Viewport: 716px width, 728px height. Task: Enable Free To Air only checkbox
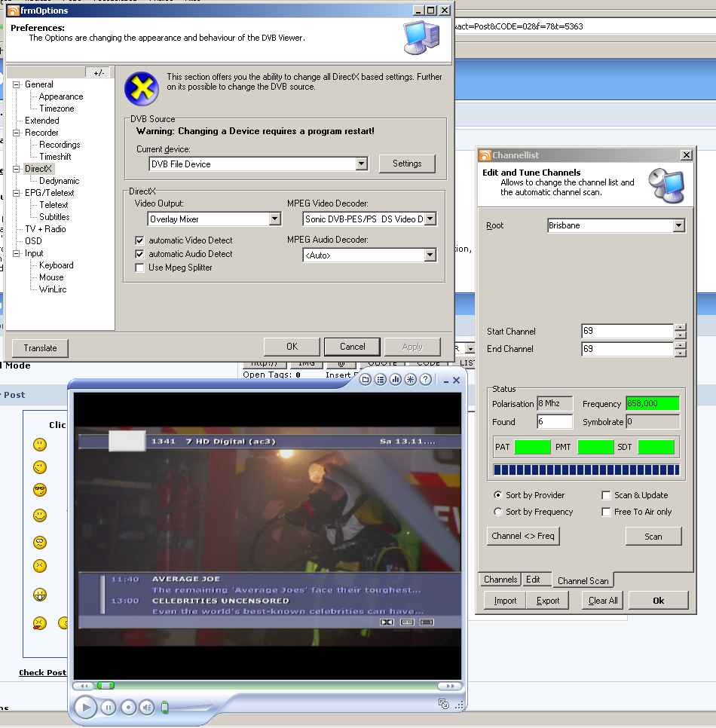click(606, 512)
